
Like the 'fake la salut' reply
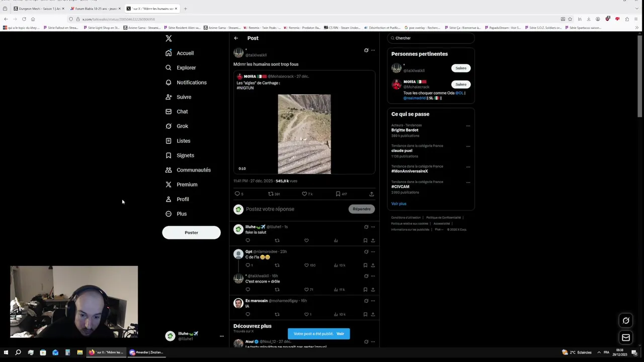[x=306, y=240]
